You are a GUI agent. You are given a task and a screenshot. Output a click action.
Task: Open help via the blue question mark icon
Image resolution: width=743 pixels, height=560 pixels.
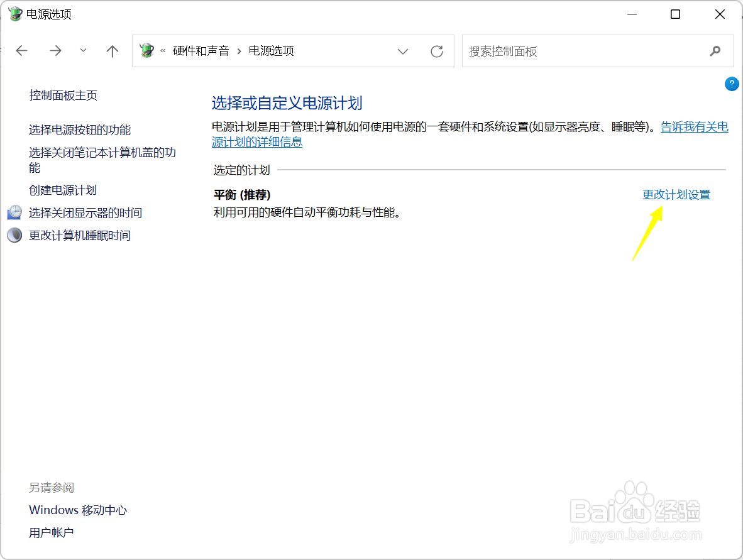click(x=731, y=84)
